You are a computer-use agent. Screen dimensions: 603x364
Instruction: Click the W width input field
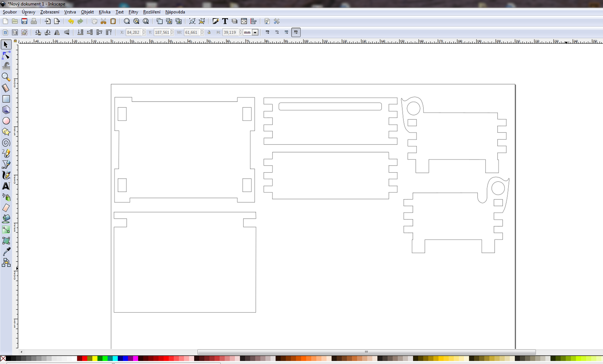tap(191, 32)
